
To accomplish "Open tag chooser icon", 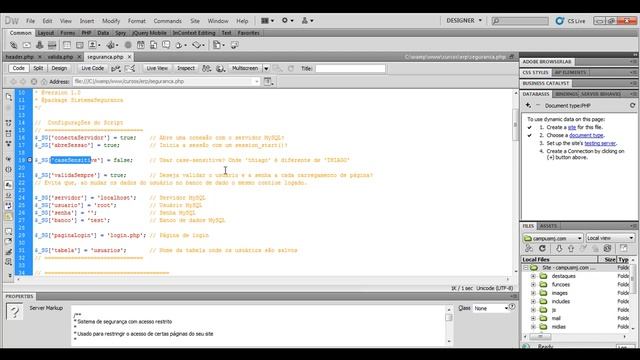I will tap(235, 45).
